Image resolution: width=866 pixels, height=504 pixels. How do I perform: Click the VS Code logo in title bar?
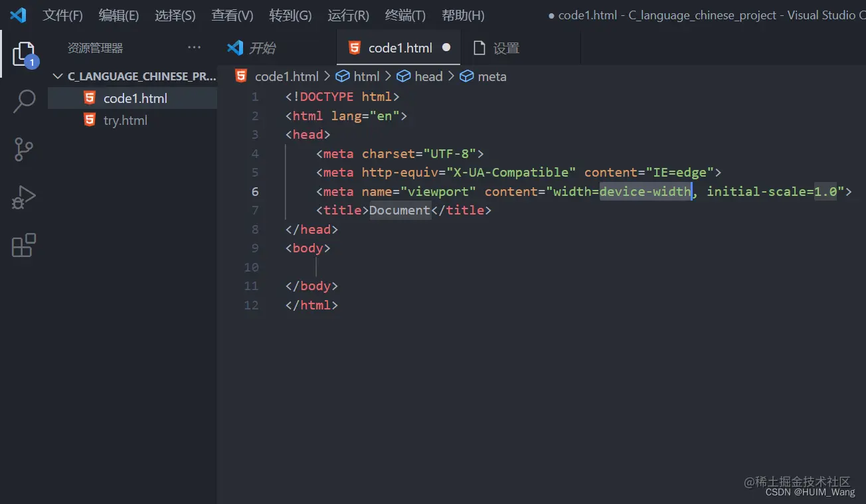point(18,15)
